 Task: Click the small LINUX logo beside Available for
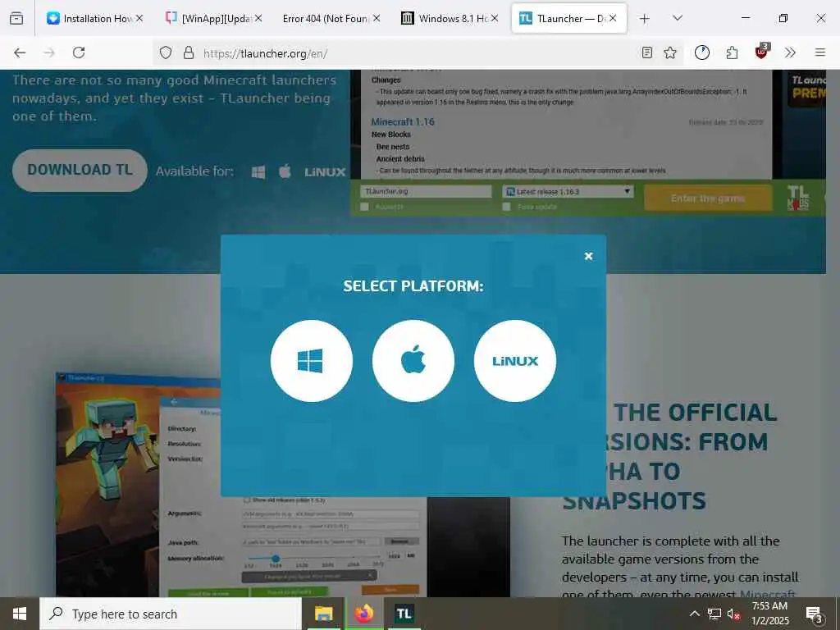coord(325,172)
